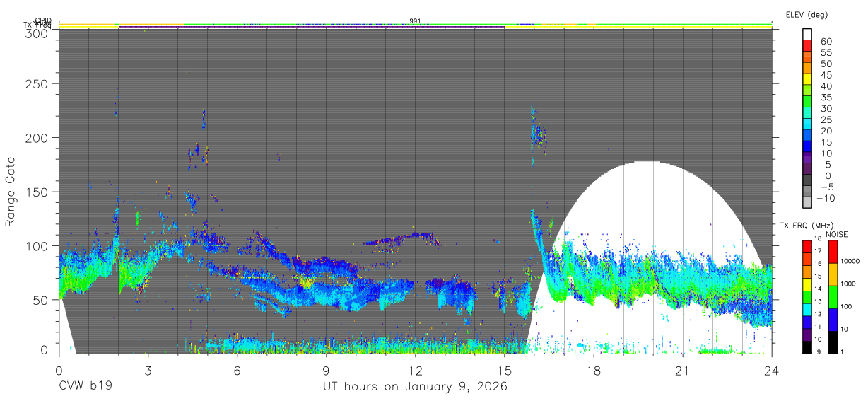Click the red segment of ELEV colorbar
868x401 pixels.
[807, 46]
